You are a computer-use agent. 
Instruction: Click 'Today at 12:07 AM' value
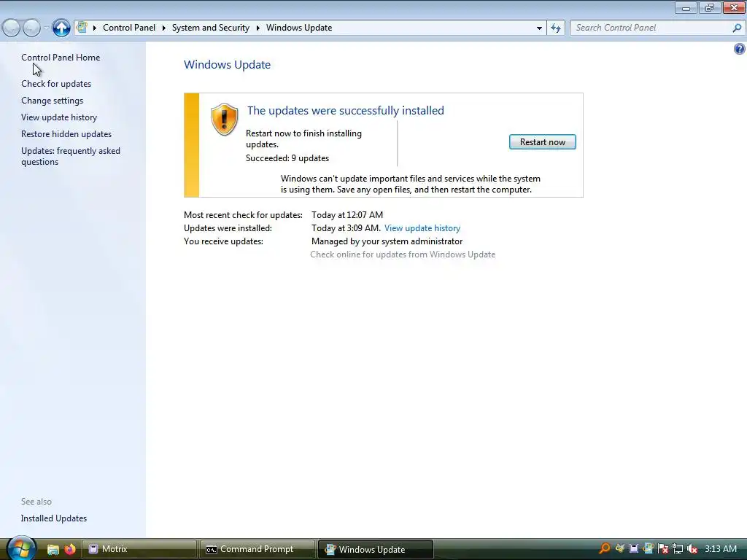click(x=347, y=215)
